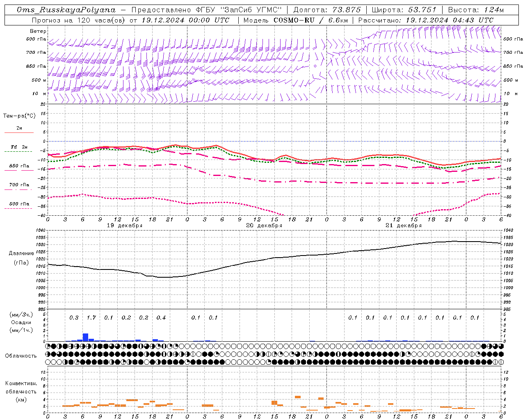Click the 500 м wind level label on left
The height and width of the screenshot is (420, 525).
click(39, 80)
